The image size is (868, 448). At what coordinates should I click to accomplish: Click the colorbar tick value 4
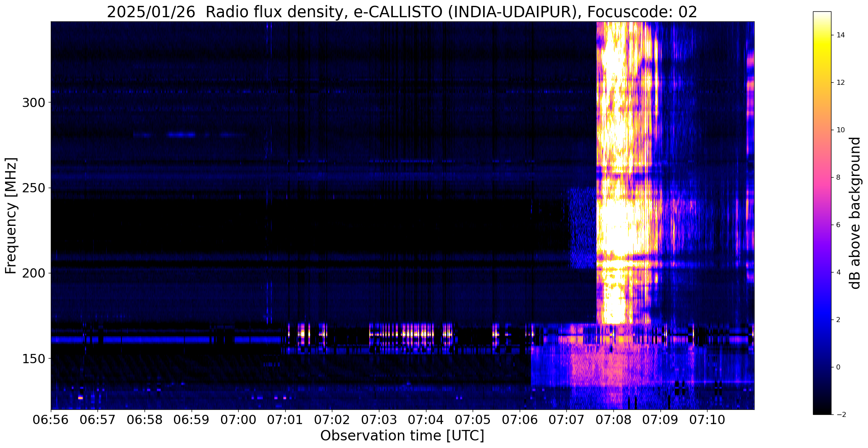(839, 272)
